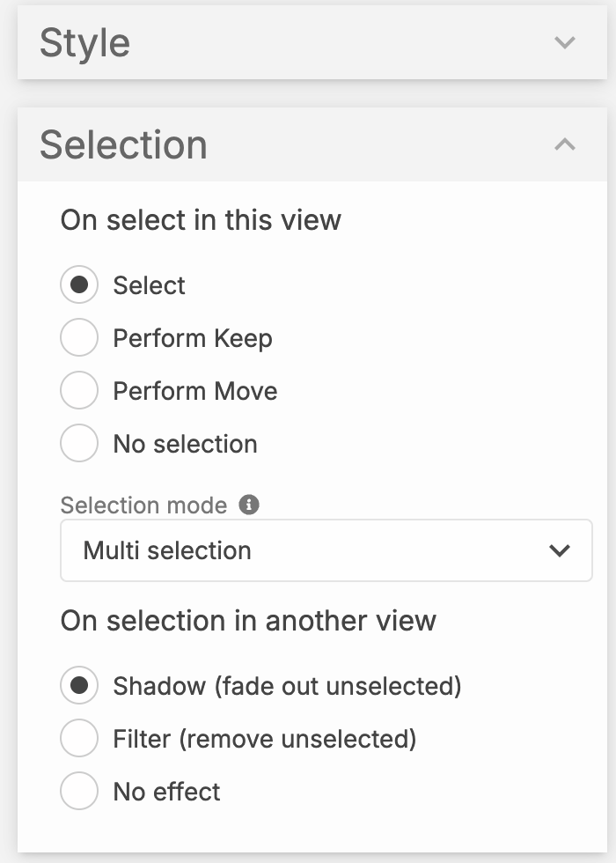This screenshot has height=863, width=616.
Task: Set the No effect radio button
Action: point(79,792)
